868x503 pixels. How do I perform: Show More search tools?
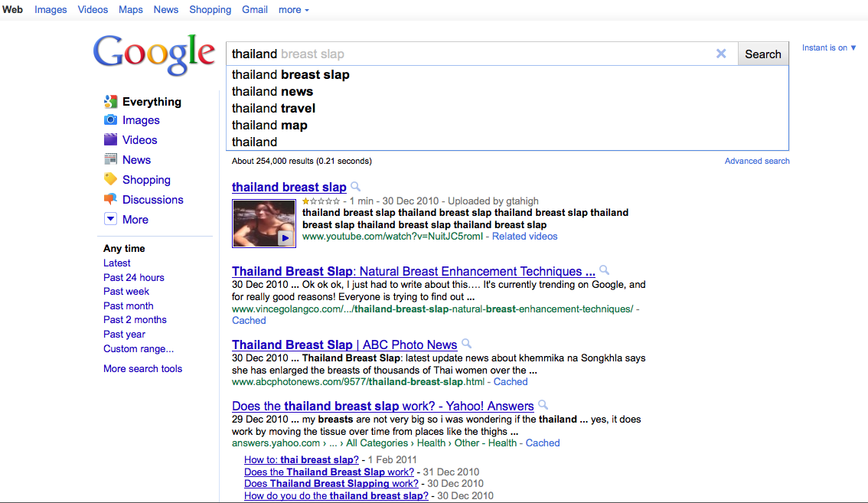tap(143, 368)
